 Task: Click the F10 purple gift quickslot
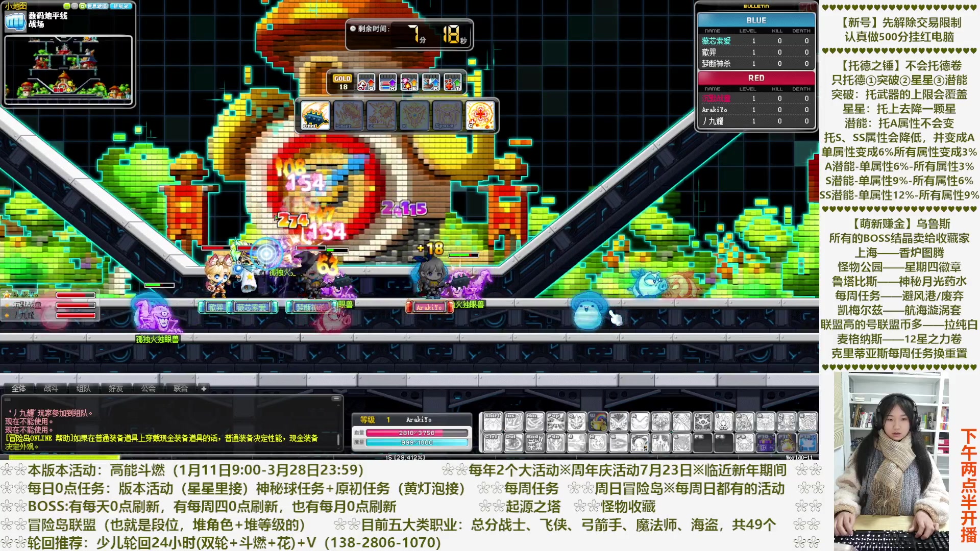pos(765,443)
